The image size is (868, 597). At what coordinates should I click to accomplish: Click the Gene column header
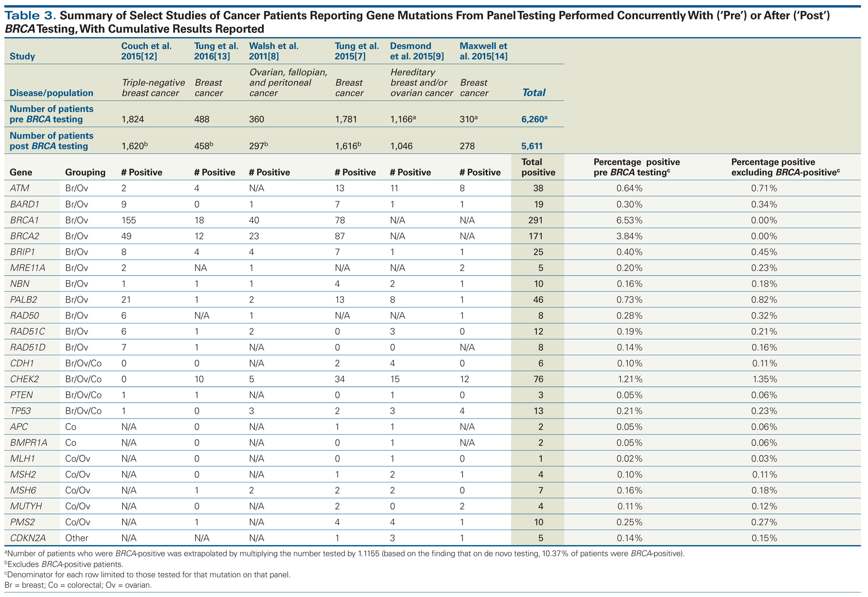(x=21, y=172)
